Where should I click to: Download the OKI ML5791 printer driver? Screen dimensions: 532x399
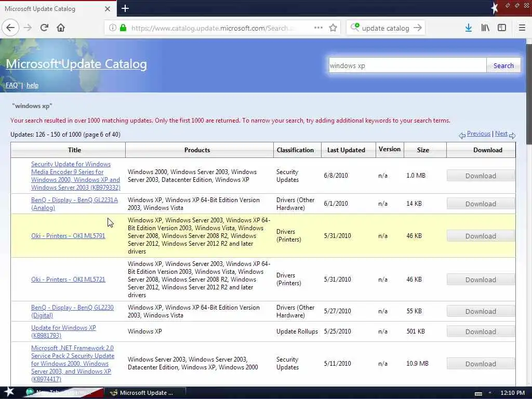[x=481, y=236]
